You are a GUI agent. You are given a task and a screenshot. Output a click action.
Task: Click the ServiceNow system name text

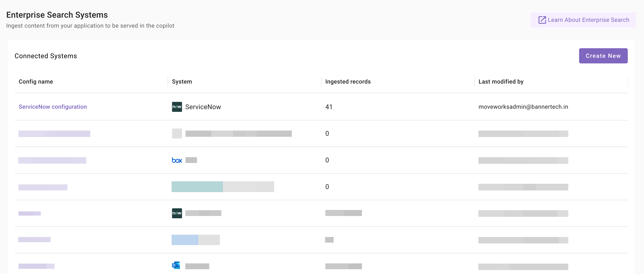[203, 107]
